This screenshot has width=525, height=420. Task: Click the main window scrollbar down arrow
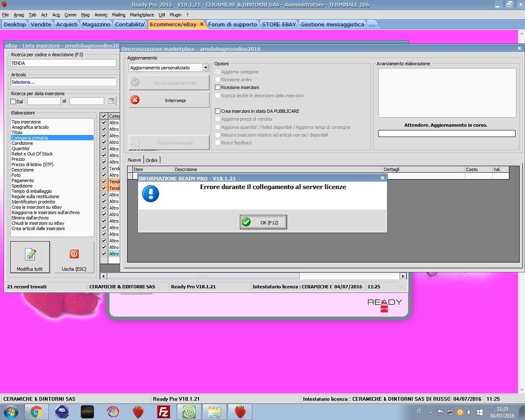522,390
